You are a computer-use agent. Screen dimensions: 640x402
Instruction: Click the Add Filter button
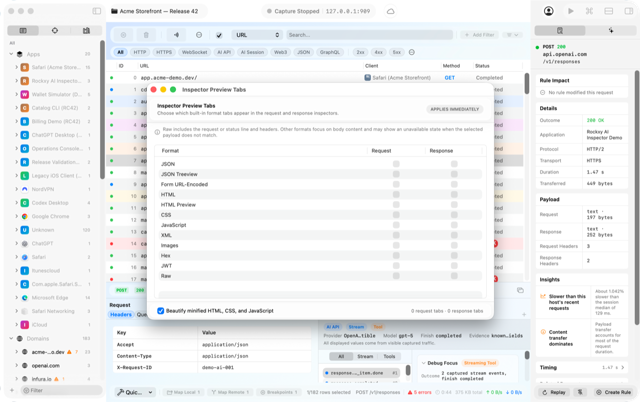(x=480, y=35)
